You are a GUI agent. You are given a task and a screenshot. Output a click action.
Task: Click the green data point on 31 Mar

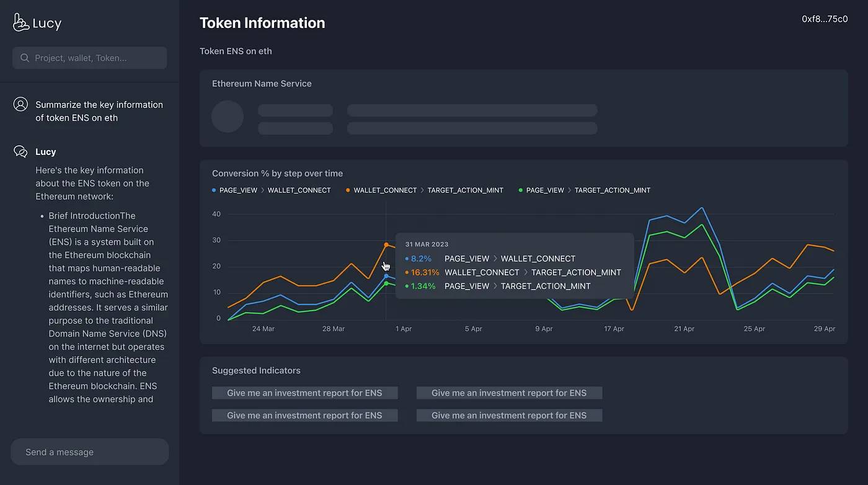click(x=386, y=283)
